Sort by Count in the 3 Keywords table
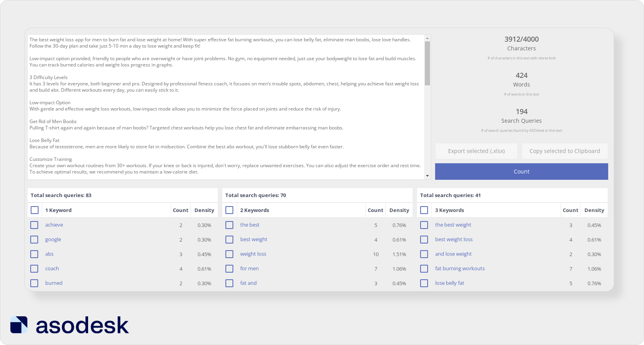This screenshot has height=345, width=644. click(570, 210)
